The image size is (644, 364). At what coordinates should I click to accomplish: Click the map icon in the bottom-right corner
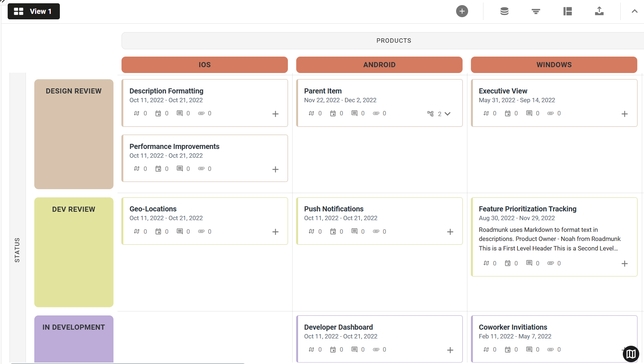click(x=630, y=354)
